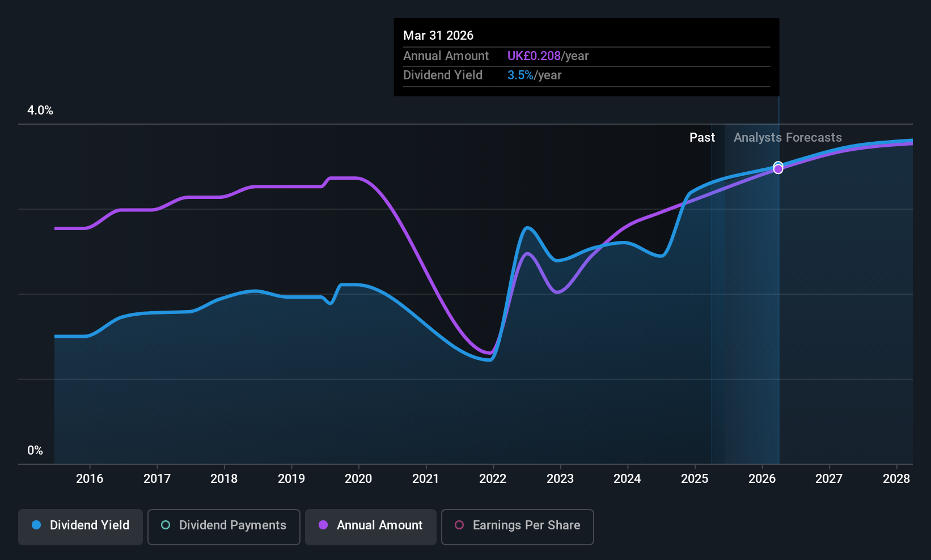
Task: Click the 2018 x-axis label
Action: tap(224, 479)
